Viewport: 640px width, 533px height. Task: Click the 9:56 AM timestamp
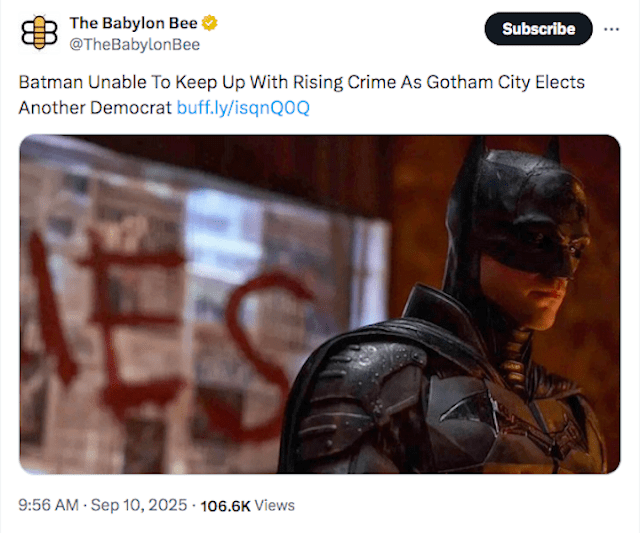click(x=49, y=505)
